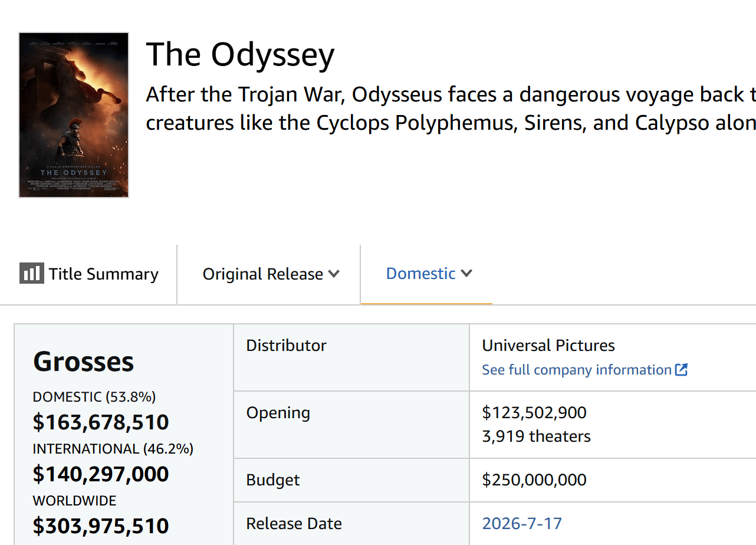Click the domestic gross $163,678,510 figure
This screenshot has width=756, height=545.
pos(101,422)
